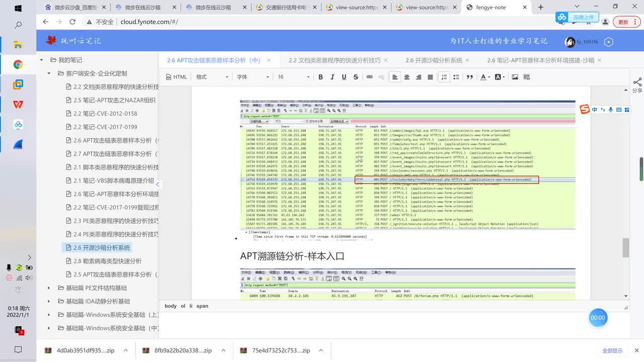
Task: Open the background color picker
Action: pos(500,77)
